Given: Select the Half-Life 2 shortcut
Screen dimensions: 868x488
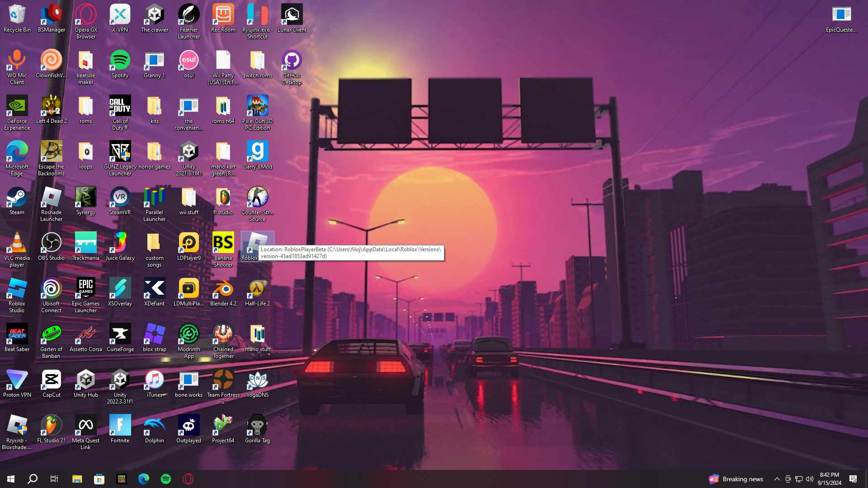Looking at the screenshot, I should tap(257, 289).
